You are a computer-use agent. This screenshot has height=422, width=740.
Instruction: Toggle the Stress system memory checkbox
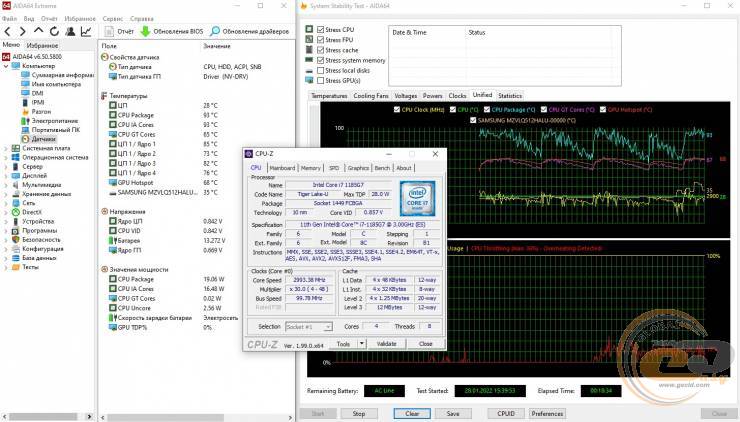pyautogui.click(x=320, y=60)
